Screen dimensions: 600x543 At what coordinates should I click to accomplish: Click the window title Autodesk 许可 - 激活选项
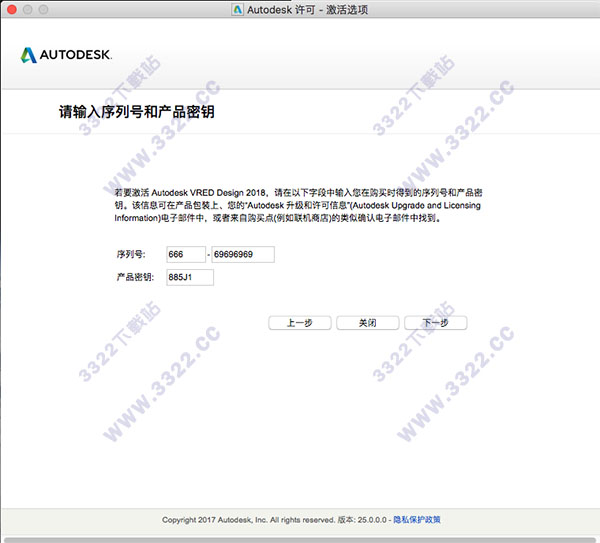pyautogui.click(x=307, y=10)
